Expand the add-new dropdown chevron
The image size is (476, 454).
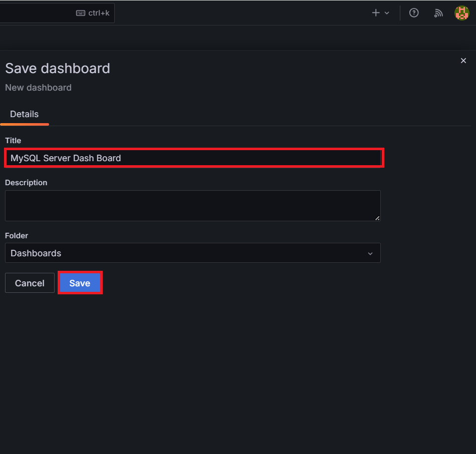[387, 13]
